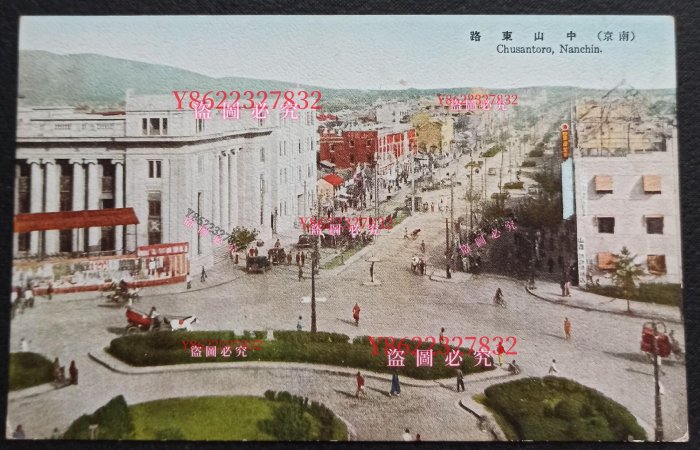Click the green shrub bed at bottom right
This screenshot has width=700, height=450.
(560, 410)
